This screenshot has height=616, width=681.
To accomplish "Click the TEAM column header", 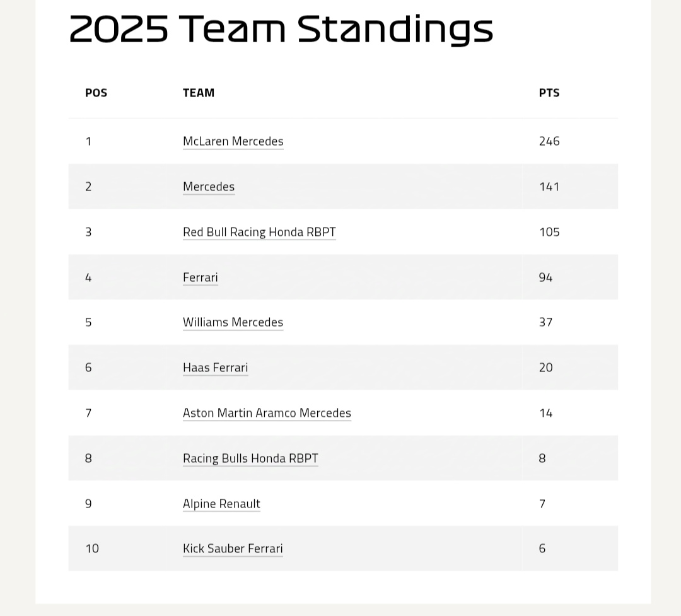I will tap(199, 93).
